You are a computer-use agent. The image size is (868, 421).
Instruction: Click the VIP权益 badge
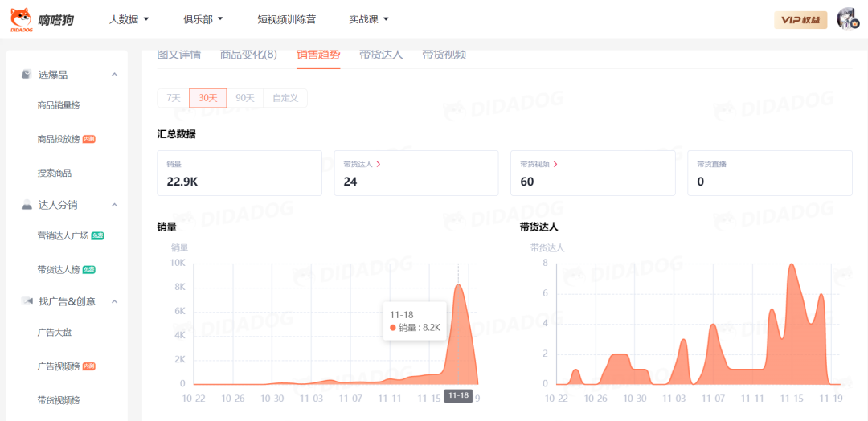(x=800, y=20)
